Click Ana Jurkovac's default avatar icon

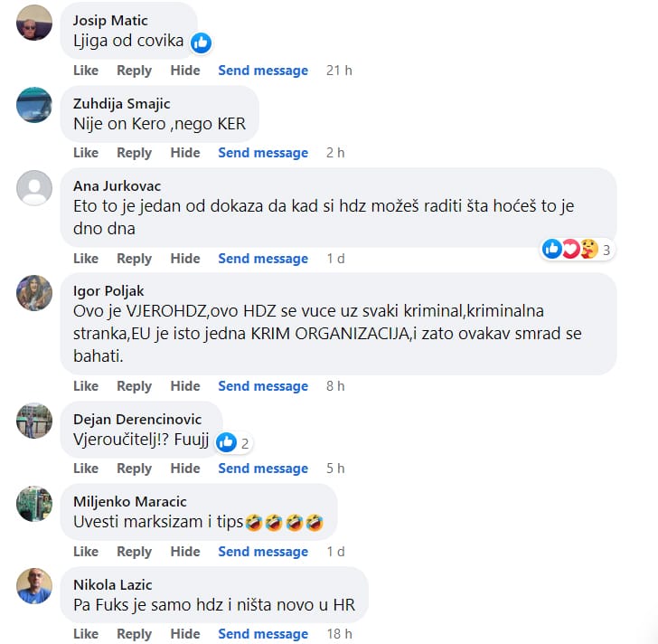pos(34,188)
